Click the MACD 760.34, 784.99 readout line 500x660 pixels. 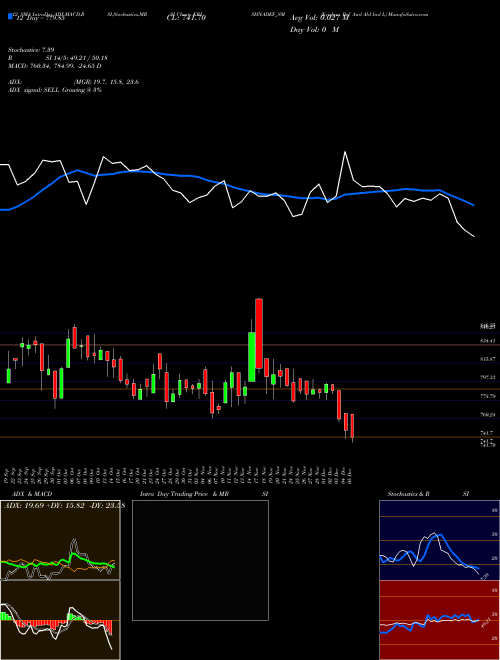coord(55,66)
